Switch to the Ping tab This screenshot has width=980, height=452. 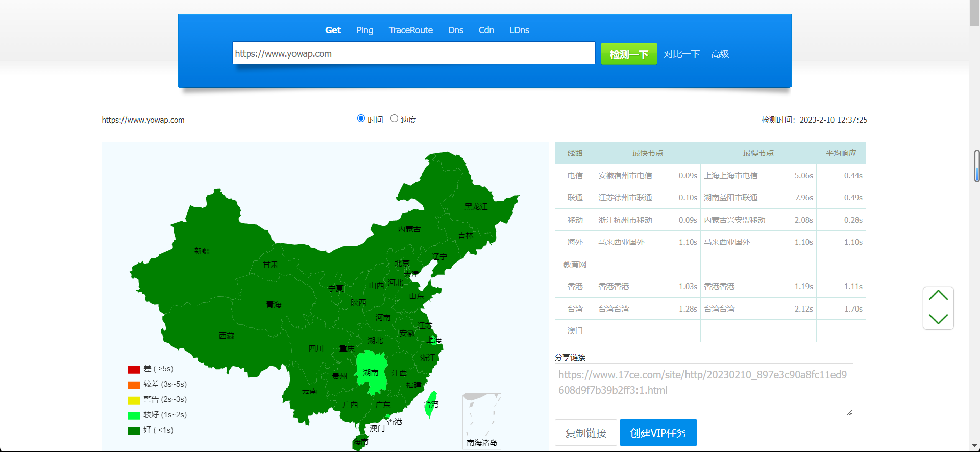click(x=364, y=30)
